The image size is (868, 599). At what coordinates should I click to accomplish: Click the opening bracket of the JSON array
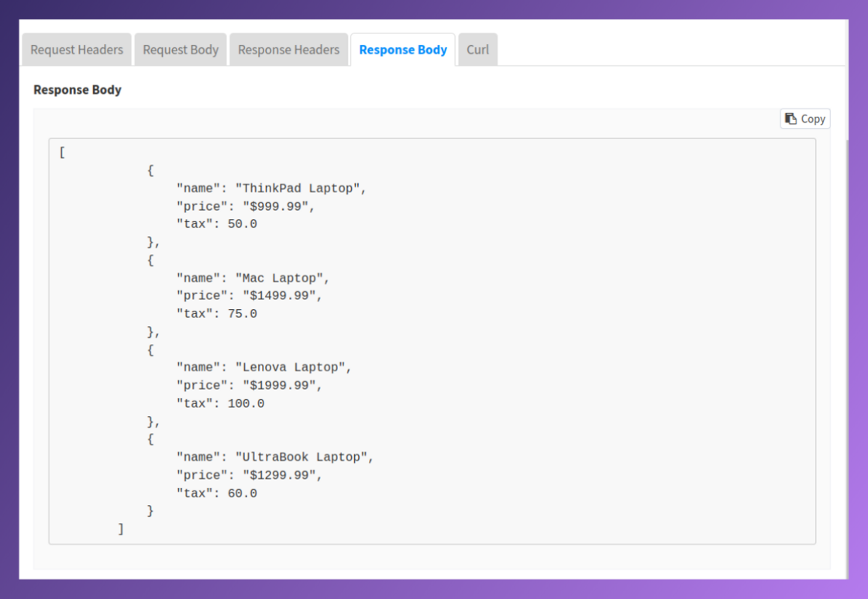point(61,152)
